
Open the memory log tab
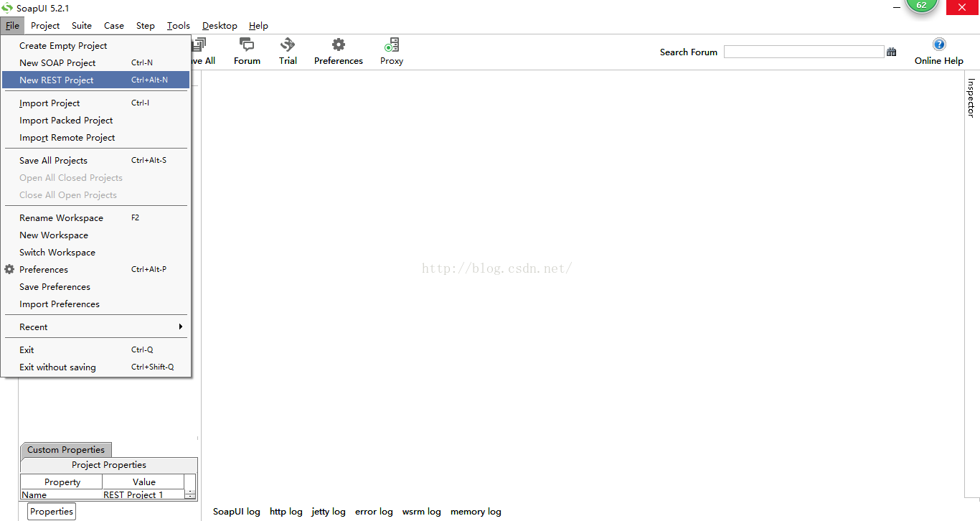click(476, 512)
